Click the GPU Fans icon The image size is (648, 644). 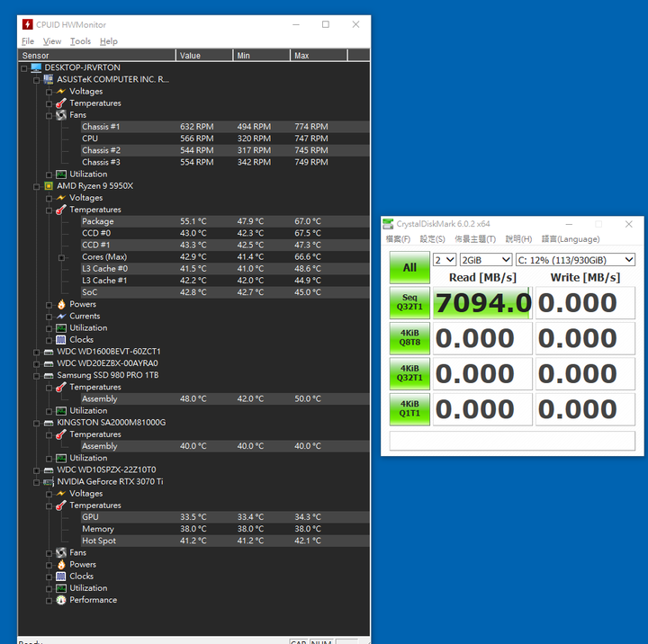[x=61, y=553]
